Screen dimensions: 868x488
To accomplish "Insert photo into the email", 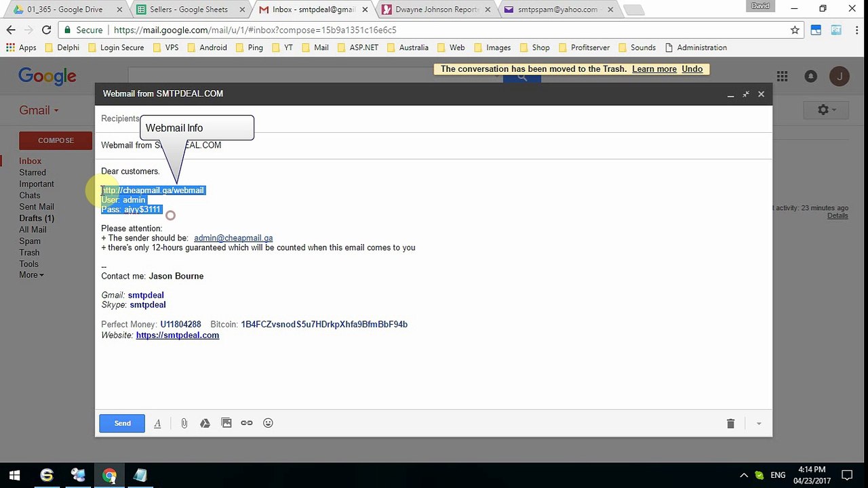I will click(226, 424).
